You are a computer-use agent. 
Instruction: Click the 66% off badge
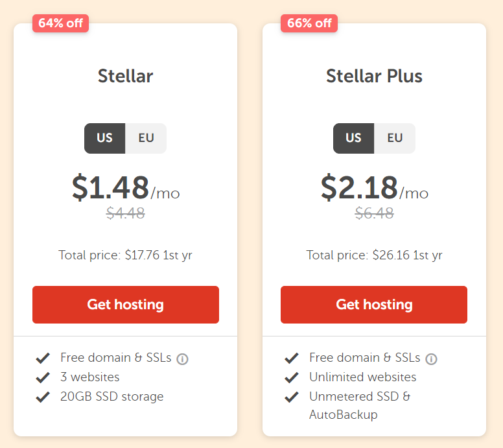coord(309,23)
